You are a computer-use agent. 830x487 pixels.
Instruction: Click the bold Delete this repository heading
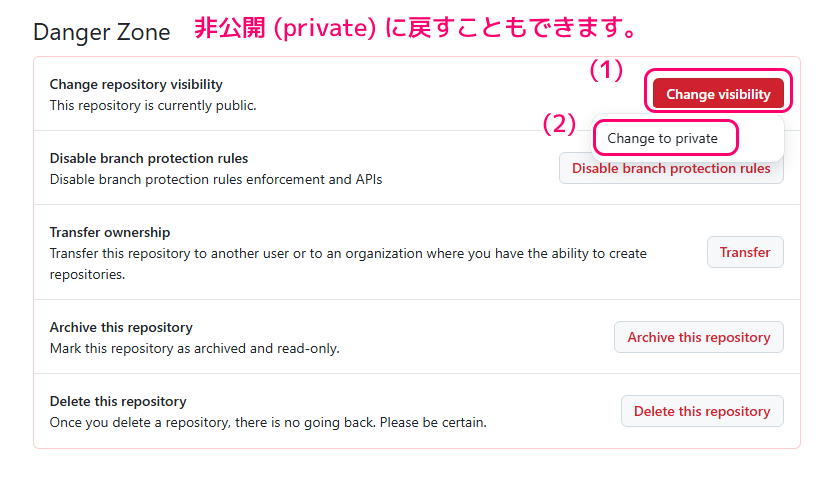[x=118, y=401]
